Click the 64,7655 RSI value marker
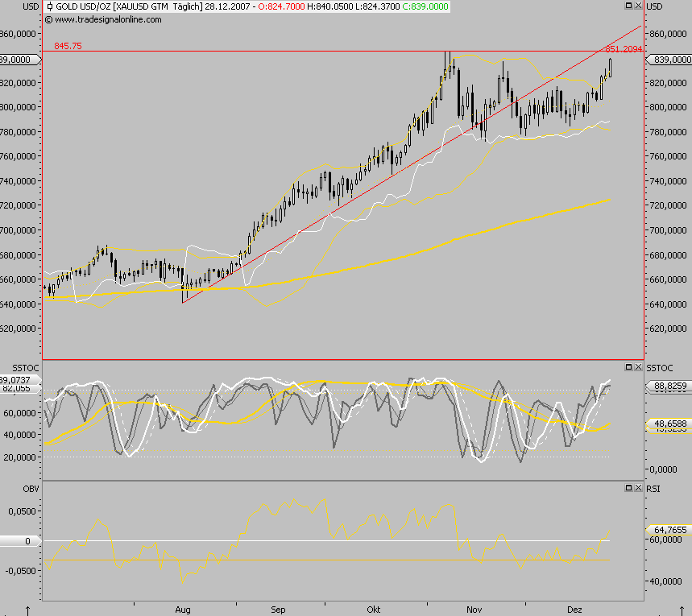The image size is (692, 616). 669,530
